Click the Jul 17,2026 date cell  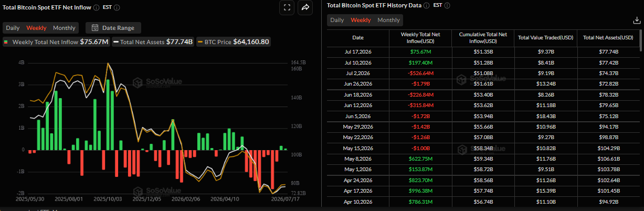tap(357, 52)
